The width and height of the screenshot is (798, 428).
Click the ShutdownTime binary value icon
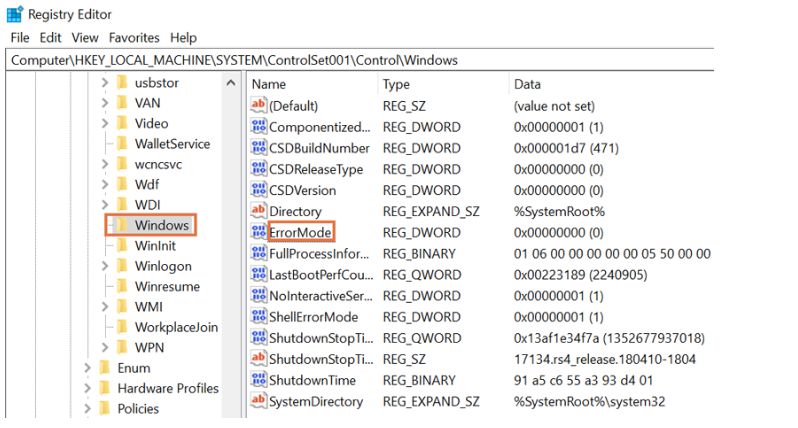[x=259, y=380]
